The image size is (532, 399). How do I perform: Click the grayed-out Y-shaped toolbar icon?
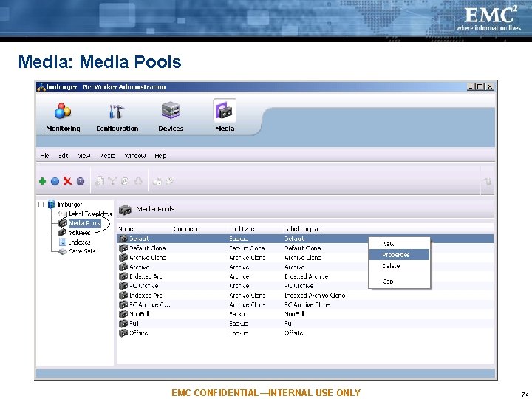112,181
